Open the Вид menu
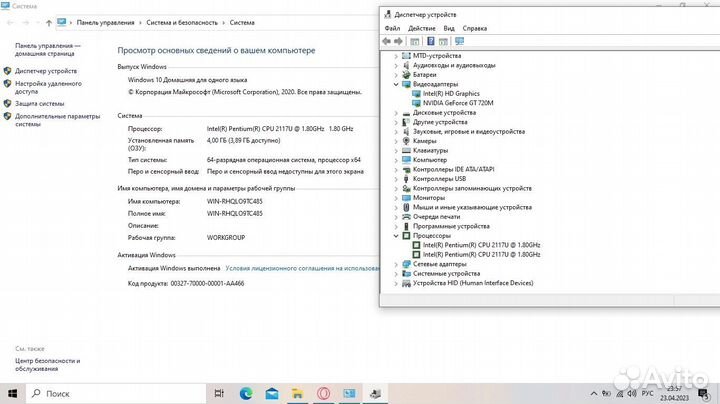This screenshot has width=720, height=404. 449,28
